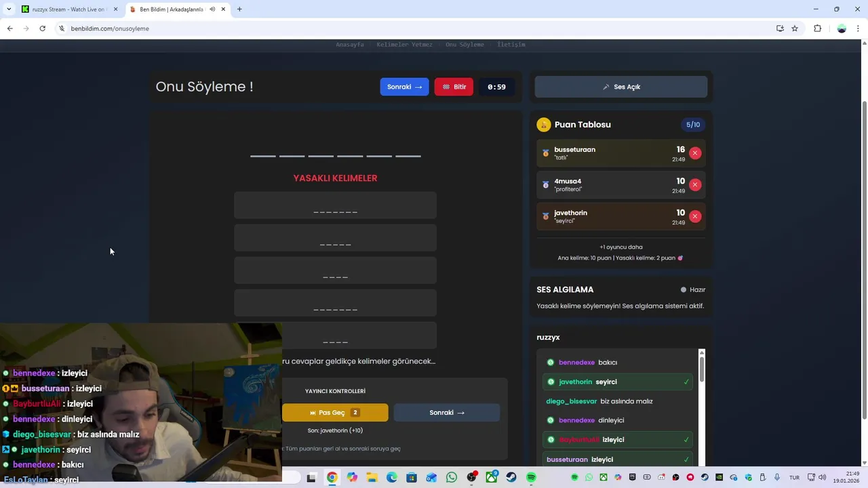Click the blue Sonraki button in header

tap(404, 87)
